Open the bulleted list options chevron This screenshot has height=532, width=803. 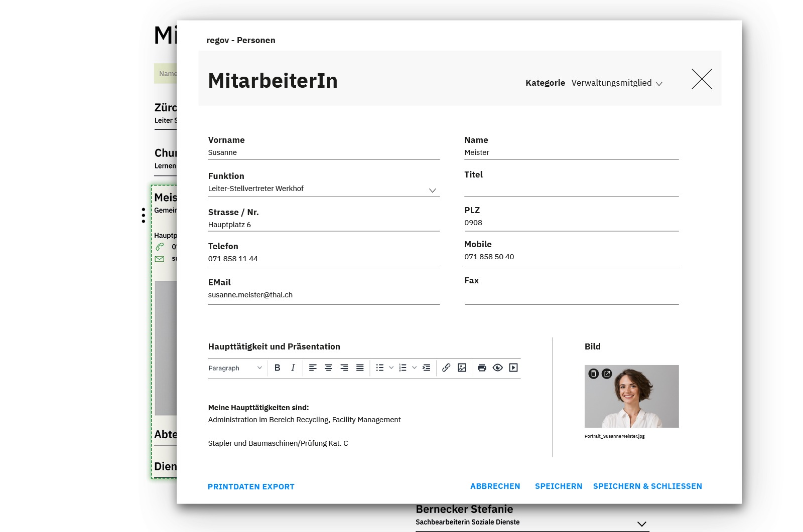[x=391, y=368]
